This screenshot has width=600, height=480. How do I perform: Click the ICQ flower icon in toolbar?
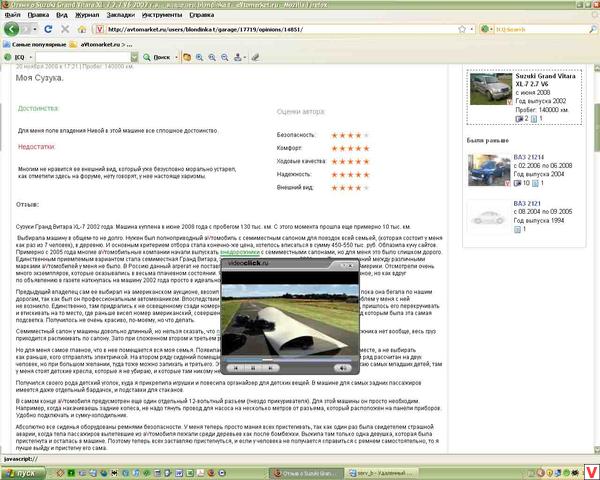coord(8,57)
